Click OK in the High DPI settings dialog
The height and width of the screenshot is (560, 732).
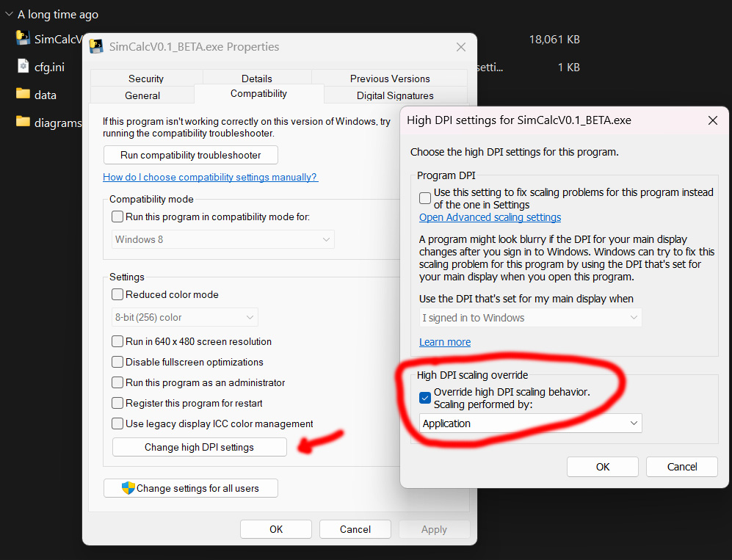coord(603,467)
